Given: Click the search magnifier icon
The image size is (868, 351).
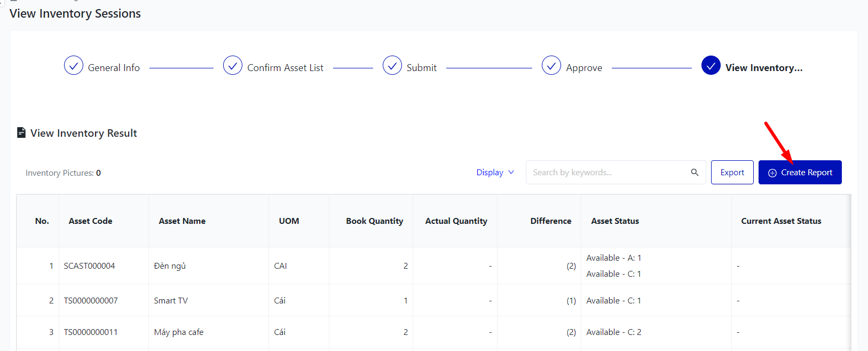Looking at the screenshot, I should tap(695, 172).
